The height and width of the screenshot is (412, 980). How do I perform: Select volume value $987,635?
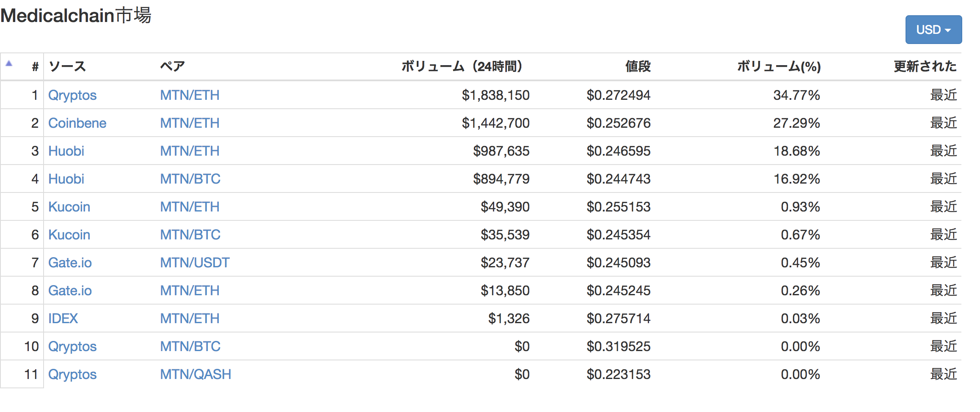point(501,151)
